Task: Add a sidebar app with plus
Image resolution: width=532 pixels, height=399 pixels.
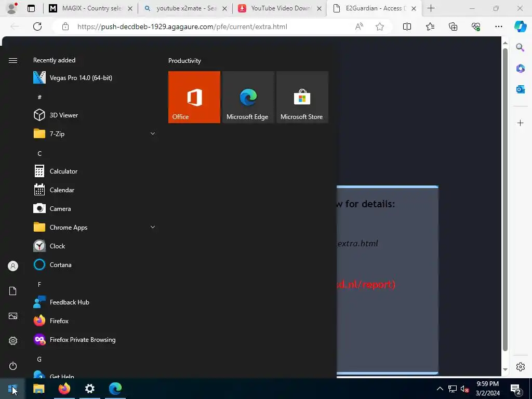Action: 520,123
